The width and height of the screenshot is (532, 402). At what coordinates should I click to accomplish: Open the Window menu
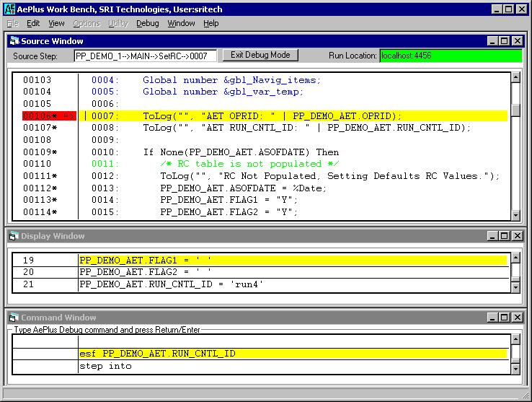click(181, 23)
